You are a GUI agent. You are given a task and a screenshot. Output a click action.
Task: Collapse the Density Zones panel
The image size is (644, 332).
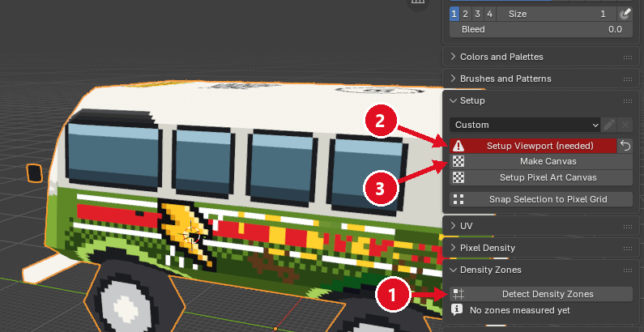pos(453,270)
